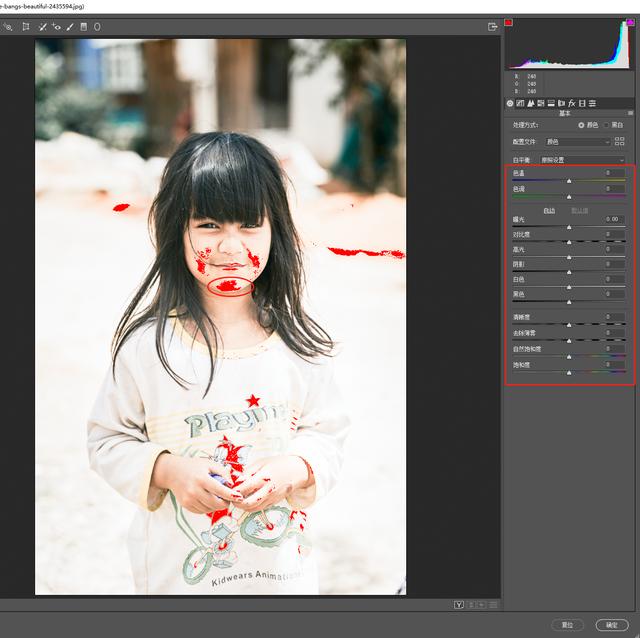Click the 黑色 blacks slider handle

(569, 302)
